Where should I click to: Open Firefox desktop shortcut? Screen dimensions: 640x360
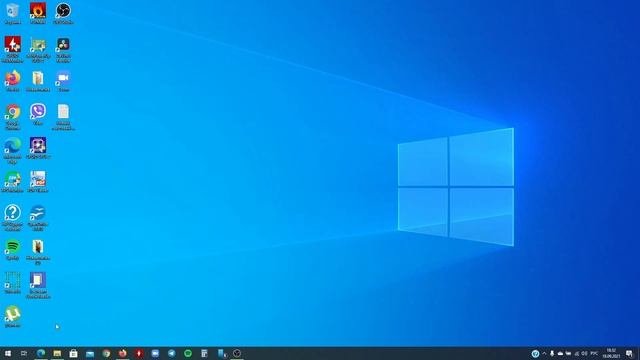[x=13, y=80]
